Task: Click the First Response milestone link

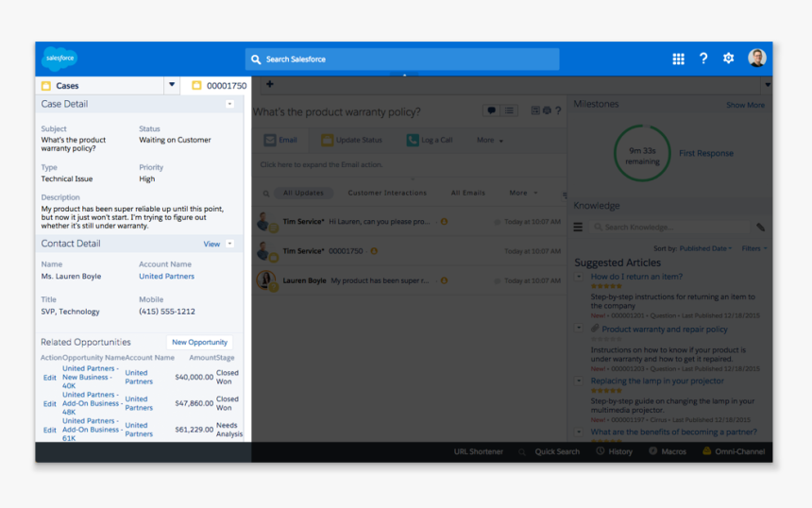Action: (706, 153)
